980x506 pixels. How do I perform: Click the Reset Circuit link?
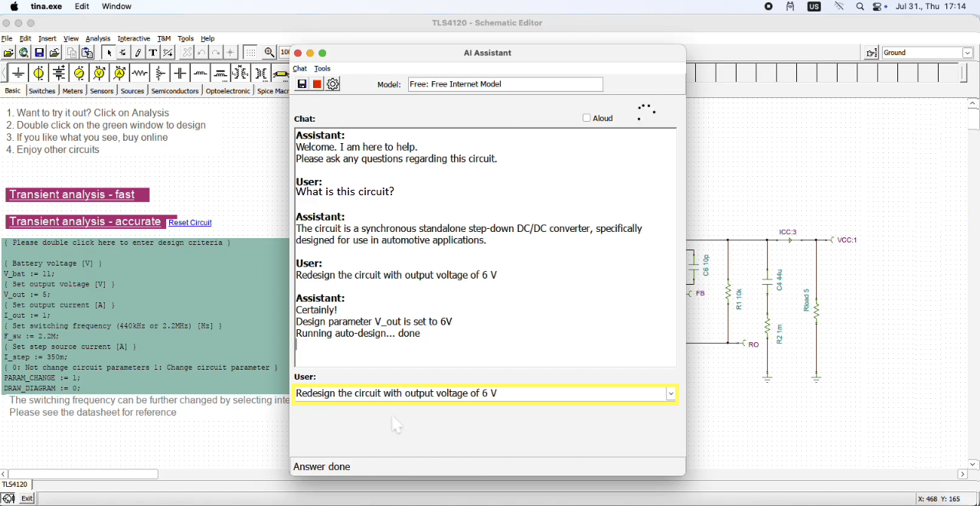point(189,223)
